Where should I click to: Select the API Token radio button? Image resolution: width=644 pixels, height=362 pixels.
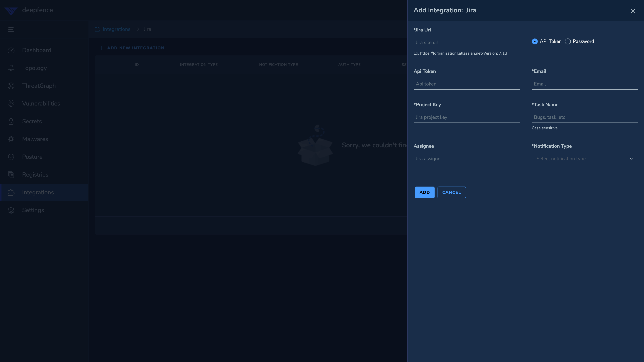click(535, 42)
